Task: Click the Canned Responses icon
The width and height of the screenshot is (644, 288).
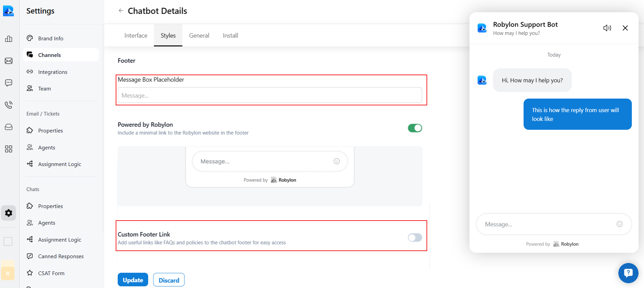Action: click(30, 256)
